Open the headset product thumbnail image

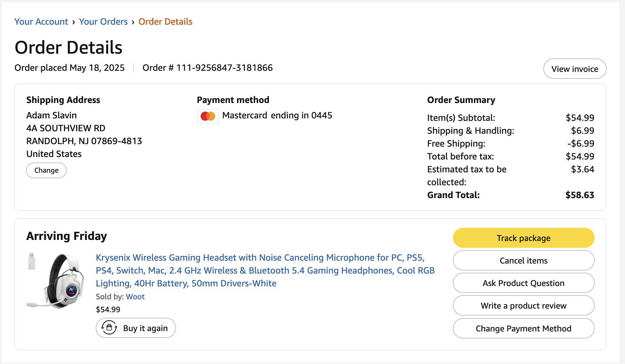tap(55, 281)
